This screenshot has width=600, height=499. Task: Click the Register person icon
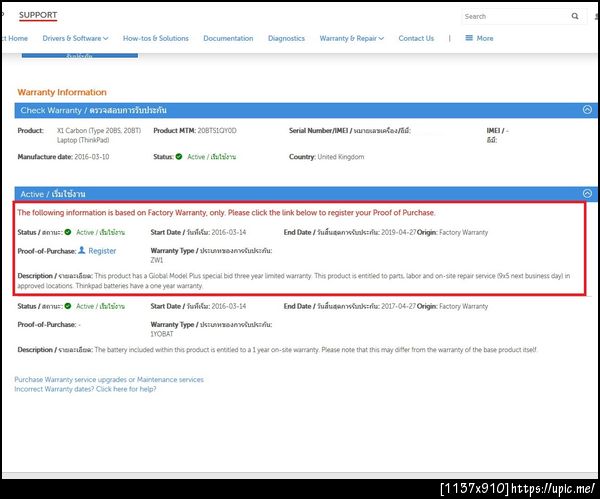pos(82,250)
